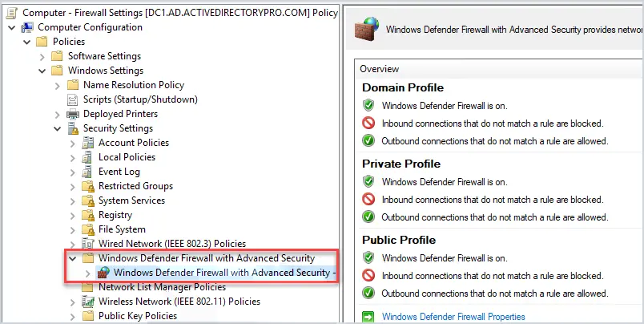Select the Name Resolution Policy item
The image size is (644, 324).
[x=134, y=85]
